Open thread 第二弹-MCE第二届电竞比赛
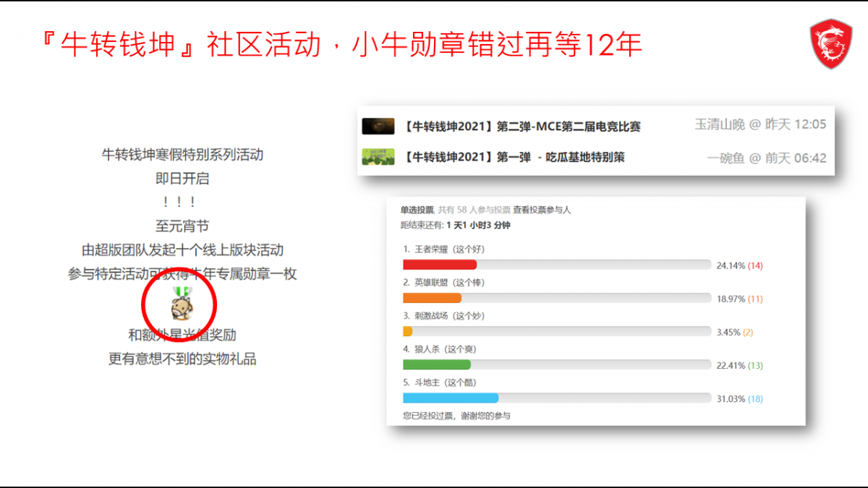Viewport: 868px width, 488px height. [x=522, y=127]
